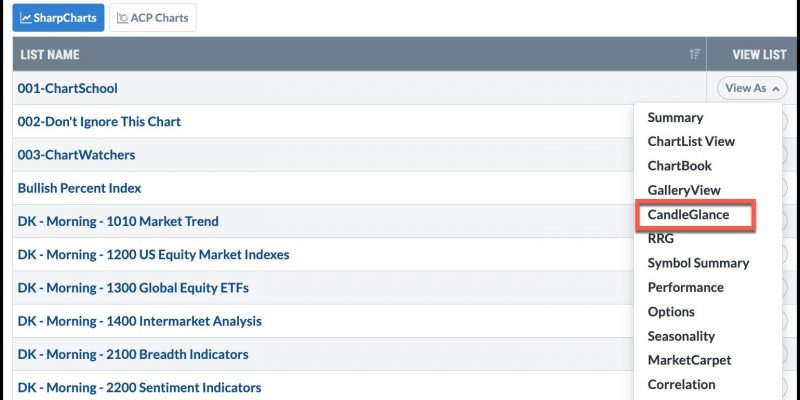Click the LIST NAME column header
This screenshot has height=400, width=800.
50,55
